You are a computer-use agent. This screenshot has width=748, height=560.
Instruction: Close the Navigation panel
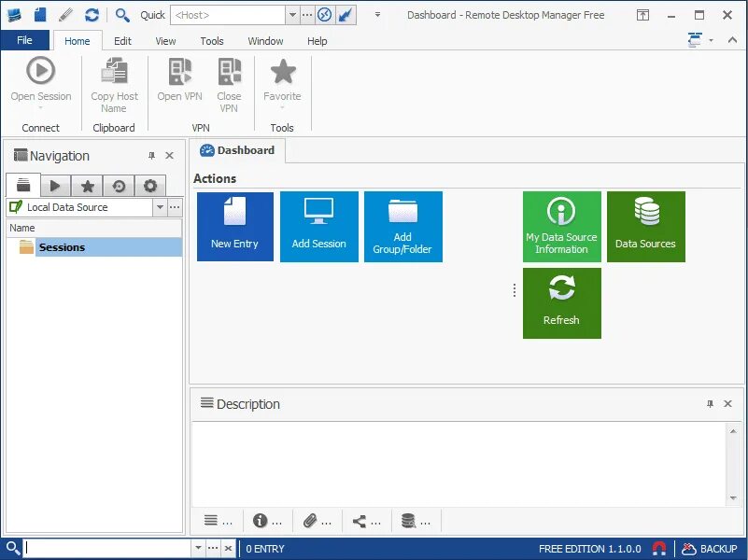169,155
